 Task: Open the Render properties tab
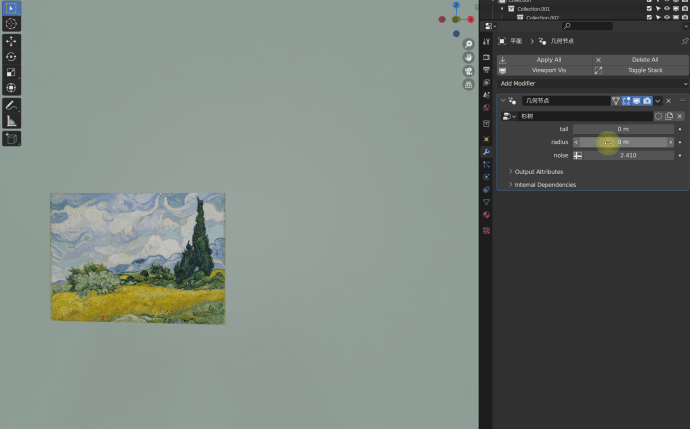486,57
